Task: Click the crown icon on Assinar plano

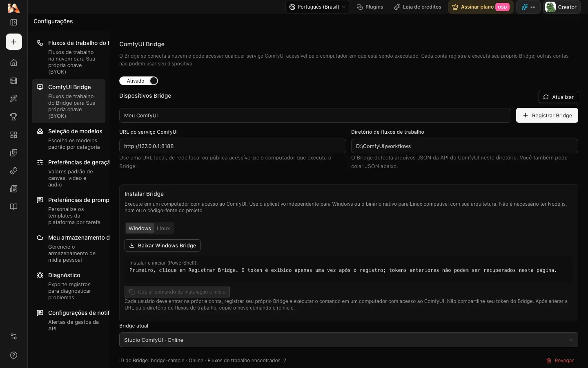Action: click(455, 7)
